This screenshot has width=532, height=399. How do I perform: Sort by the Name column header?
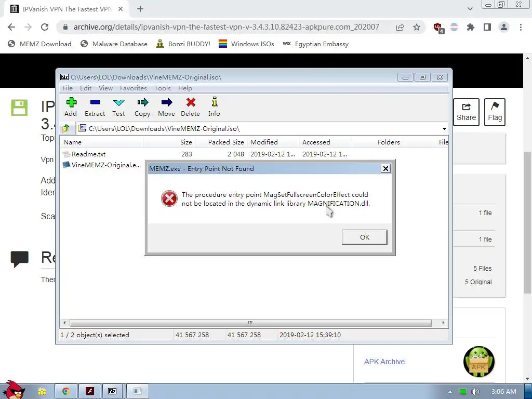pos(101,142)
